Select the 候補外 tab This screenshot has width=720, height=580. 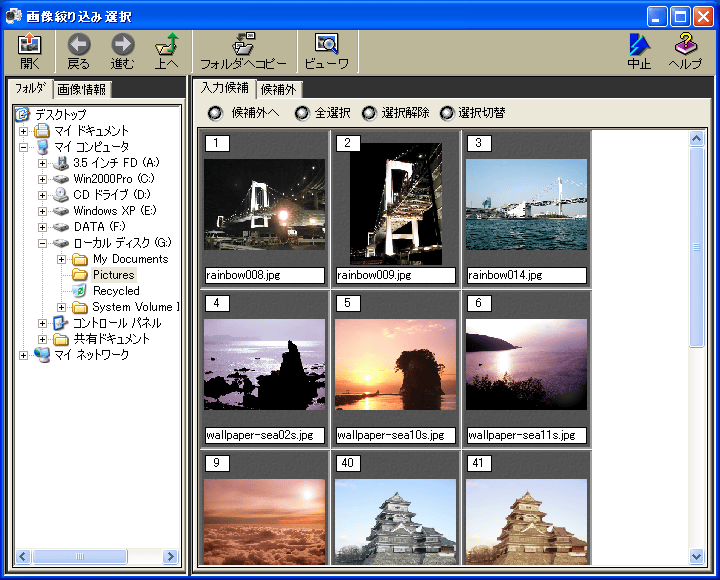(278, 89)
